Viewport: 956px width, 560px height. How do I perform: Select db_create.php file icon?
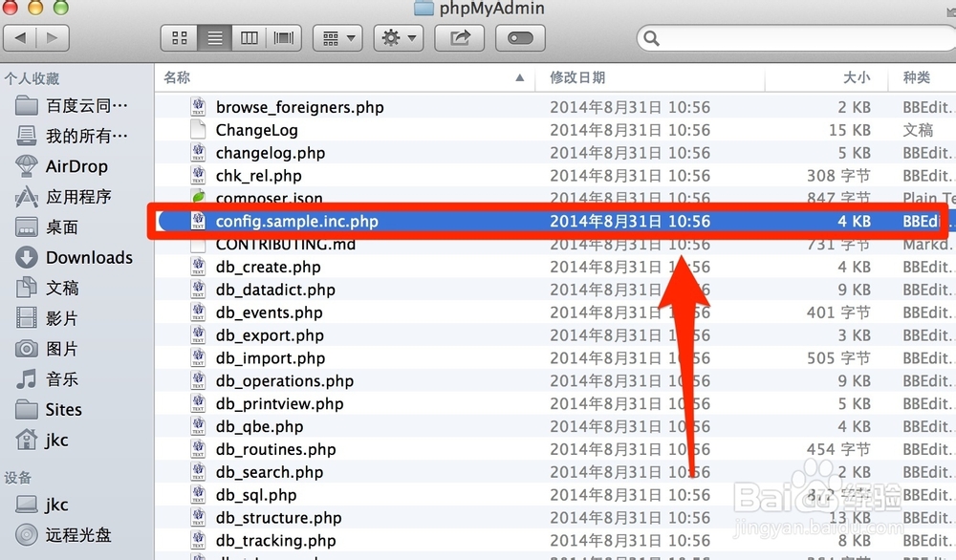coord(198,267)
